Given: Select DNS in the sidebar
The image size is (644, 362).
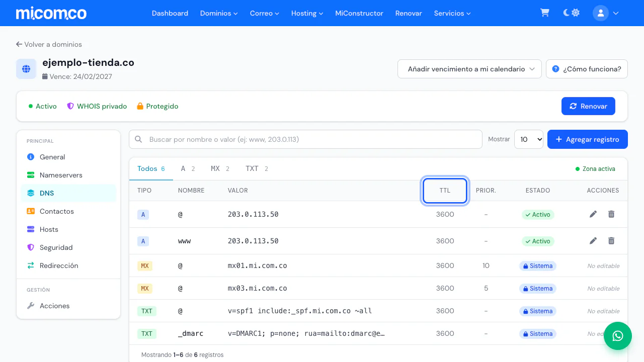Looking at the screenshot, I should coord(68,193).
